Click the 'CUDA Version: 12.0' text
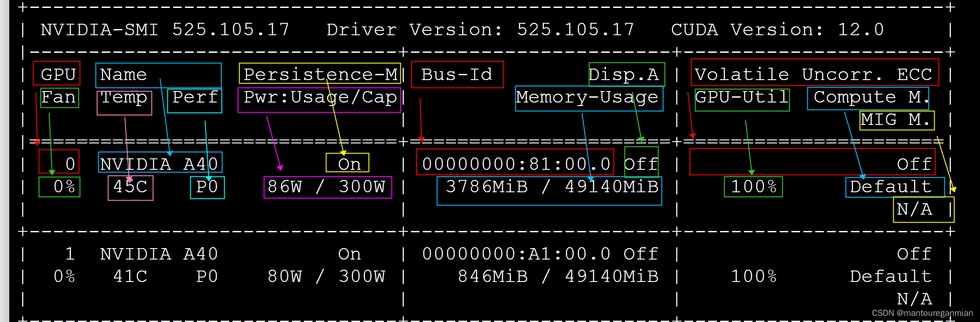The width and height of the screenshot is (980, 322). (777, 30)
